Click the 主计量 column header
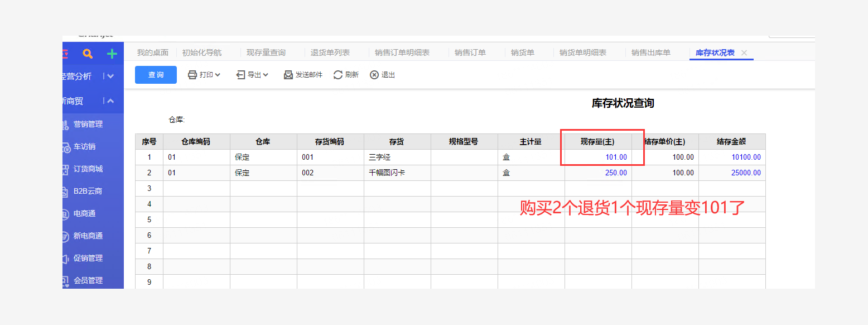 [531, 142]
